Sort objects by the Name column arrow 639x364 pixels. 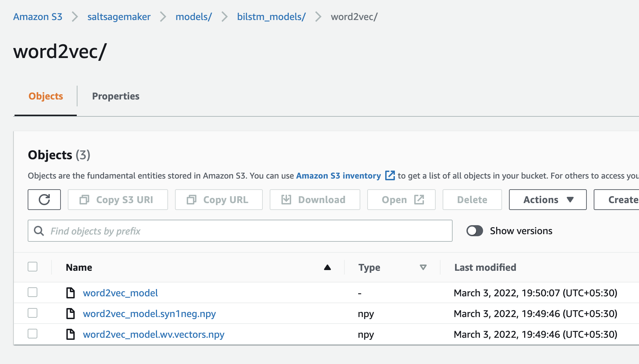pyautogui.click(x=327, y=267)
